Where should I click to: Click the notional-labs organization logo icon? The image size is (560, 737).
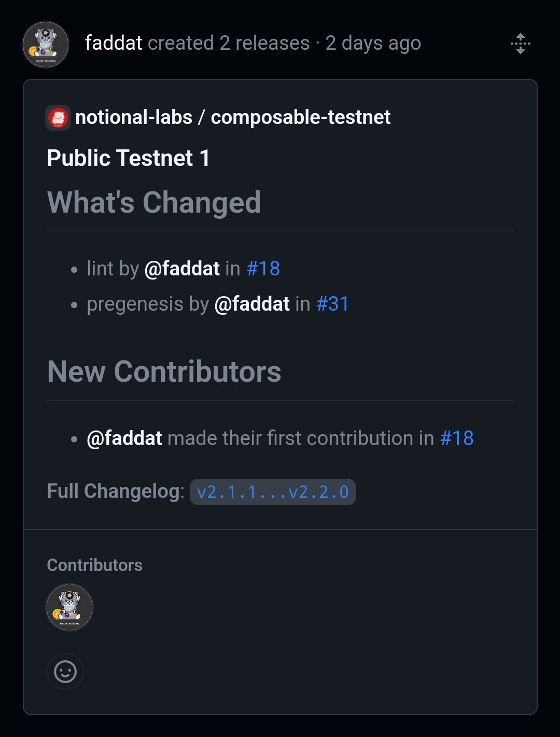click(x=58, y=118)
